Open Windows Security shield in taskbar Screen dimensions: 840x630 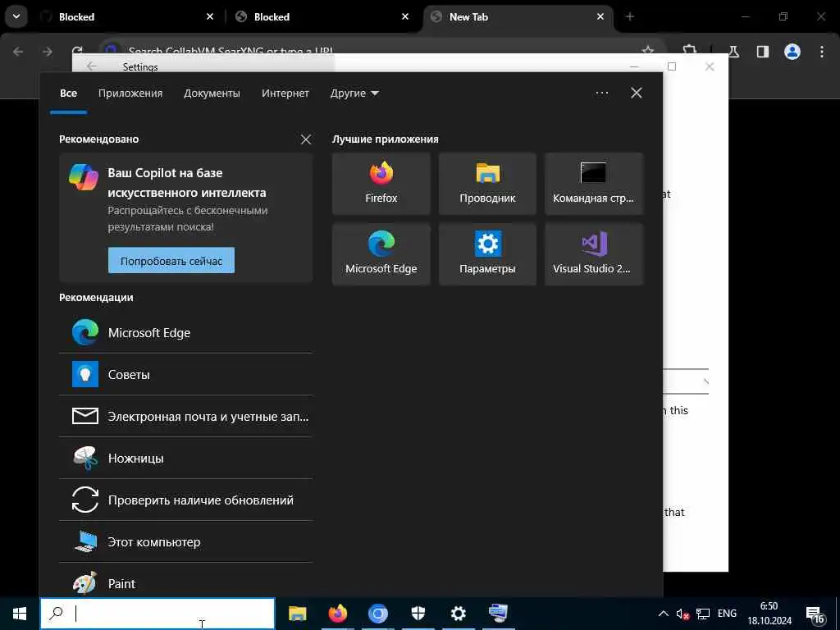(418, 614)
